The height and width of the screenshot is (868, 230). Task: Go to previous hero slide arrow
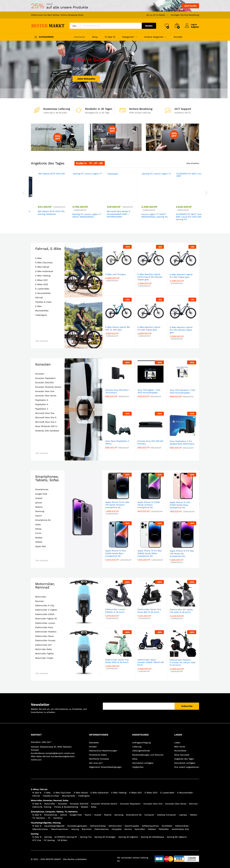coord(34,69)
